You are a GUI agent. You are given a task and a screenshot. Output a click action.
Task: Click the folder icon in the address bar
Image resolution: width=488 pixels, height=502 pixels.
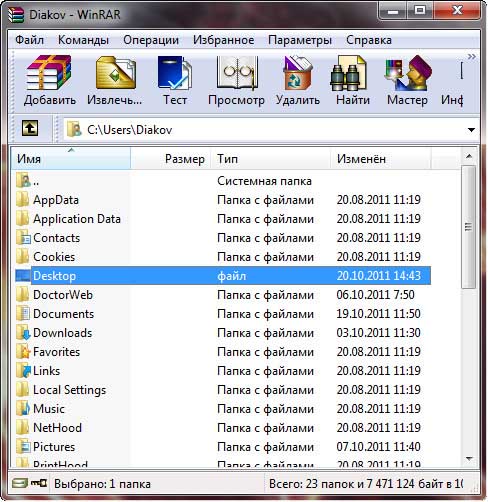[x=74, y=129]
